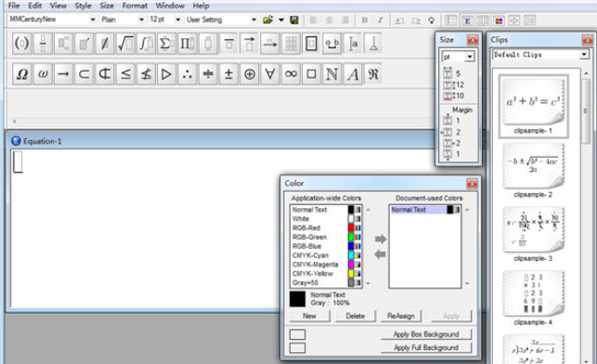Open the infinity symbol palette
This screenshot has width=597, height=364.
pyautogui.click(x=291, y=74)
